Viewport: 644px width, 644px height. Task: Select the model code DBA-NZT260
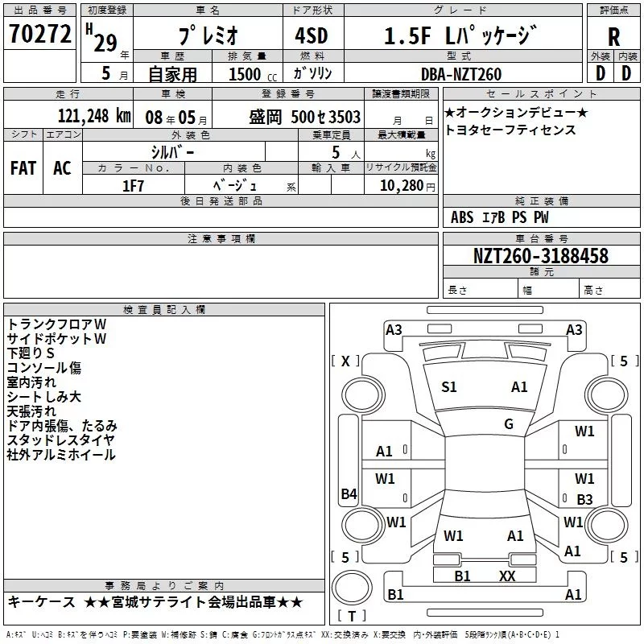461,74
